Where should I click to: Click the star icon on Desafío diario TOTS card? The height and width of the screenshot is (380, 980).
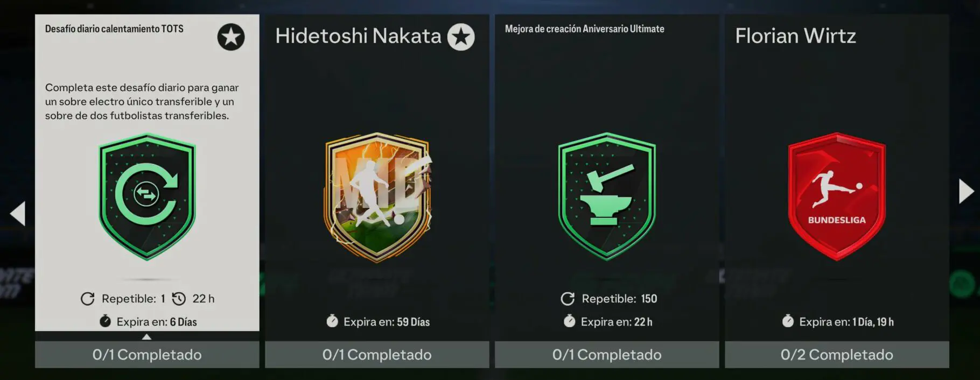point(231,37)
